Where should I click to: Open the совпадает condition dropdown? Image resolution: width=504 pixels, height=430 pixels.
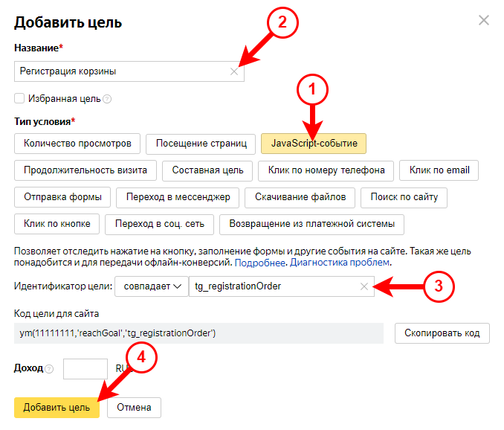tap(152, 286)
